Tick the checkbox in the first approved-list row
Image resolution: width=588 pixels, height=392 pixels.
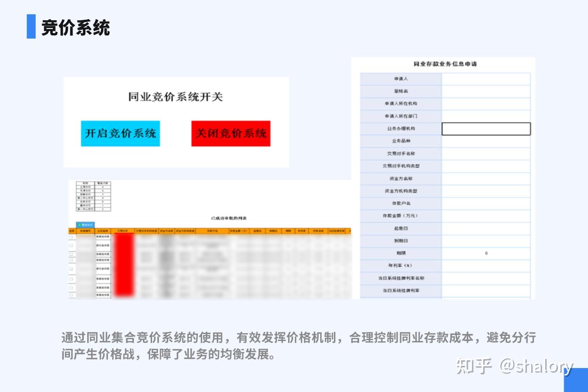pyautogui.click(x=71, y=237)
